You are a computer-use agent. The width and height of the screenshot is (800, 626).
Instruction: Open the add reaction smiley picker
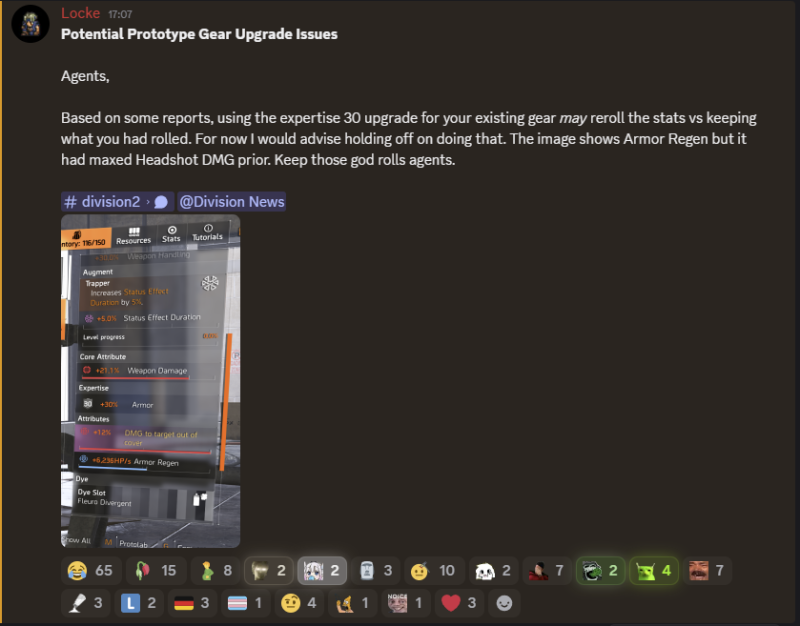(504, 603)
